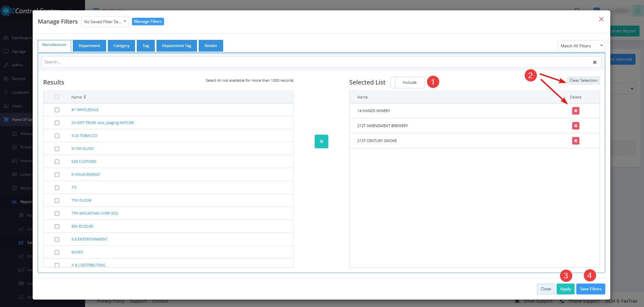
Task: Delete 21ST CENTURY SMOKE entry
Action: point(576,141)
